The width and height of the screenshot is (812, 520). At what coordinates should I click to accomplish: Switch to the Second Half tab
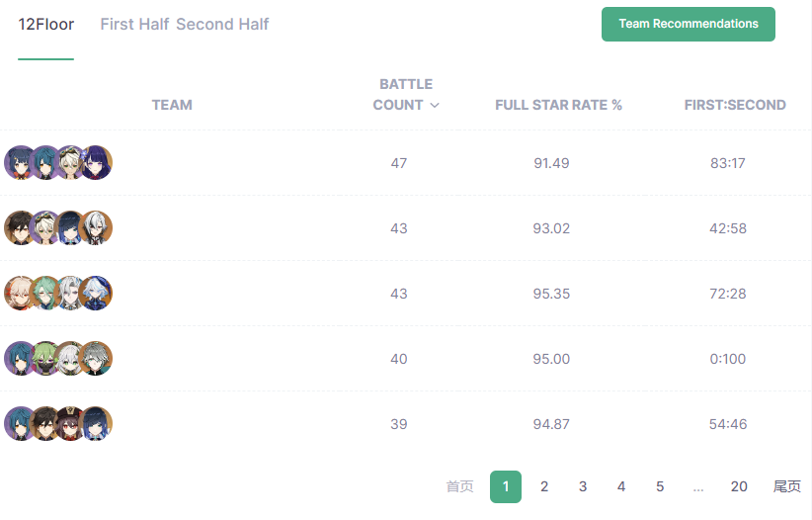click(x=222, y=24)
